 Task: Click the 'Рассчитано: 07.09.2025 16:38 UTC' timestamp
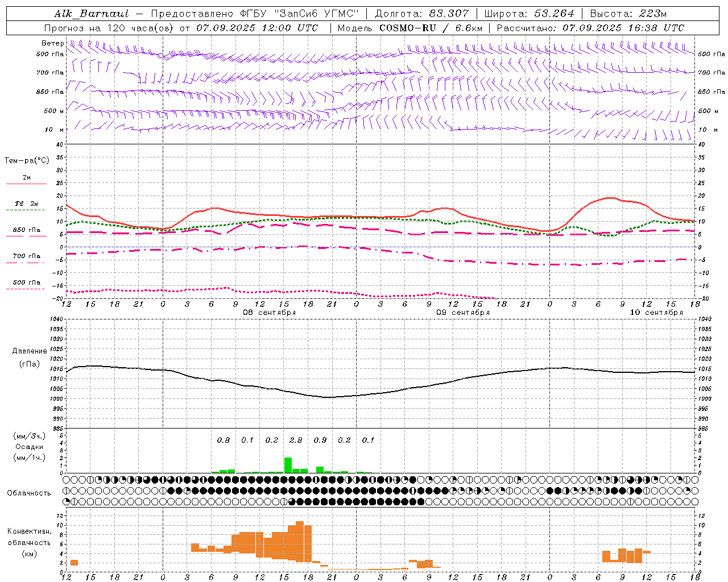(x=590, y=28)
